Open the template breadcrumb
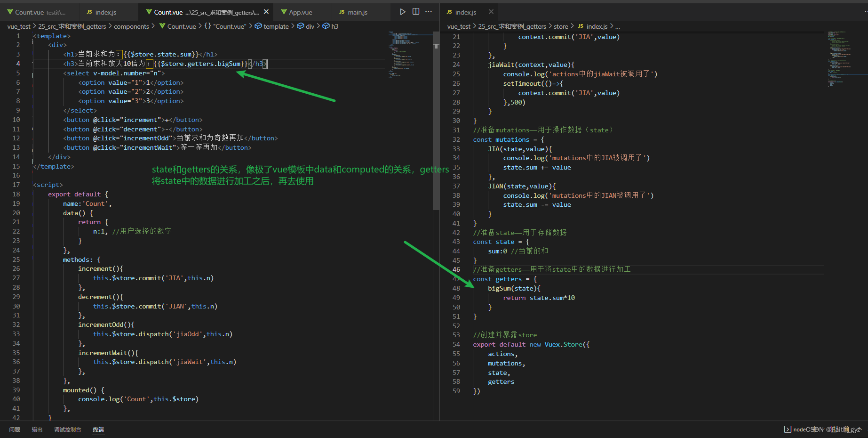 tap(272, 26)
